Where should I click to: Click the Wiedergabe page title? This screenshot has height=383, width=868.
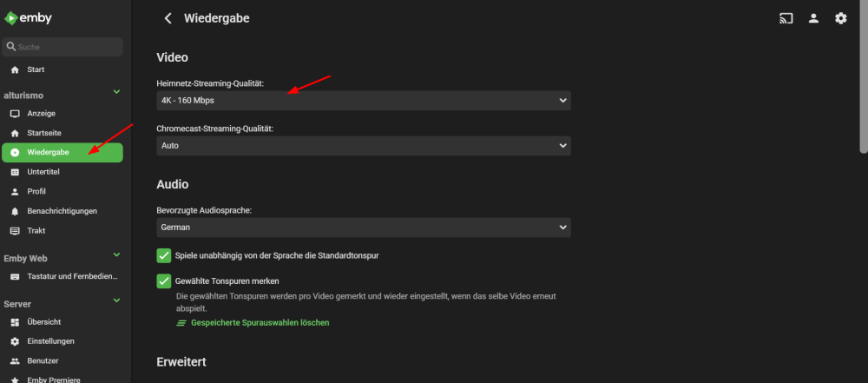pyautogui.click(x=217, y=18)
